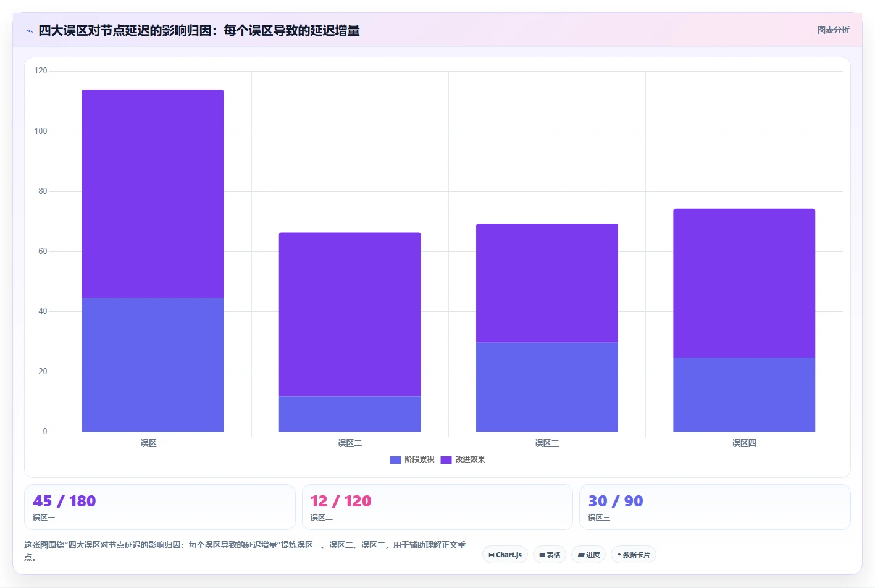The image size is (875, 588).
Task: Click the blue segment of 误区四 bar
Action: click(x=744, y=395)
